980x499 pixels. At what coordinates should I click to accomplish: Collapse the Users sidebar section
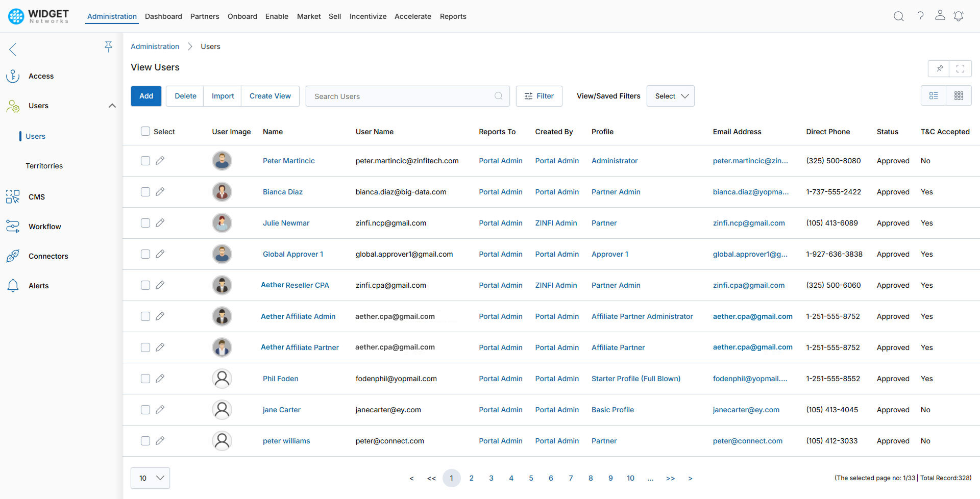tap(112, 106)
